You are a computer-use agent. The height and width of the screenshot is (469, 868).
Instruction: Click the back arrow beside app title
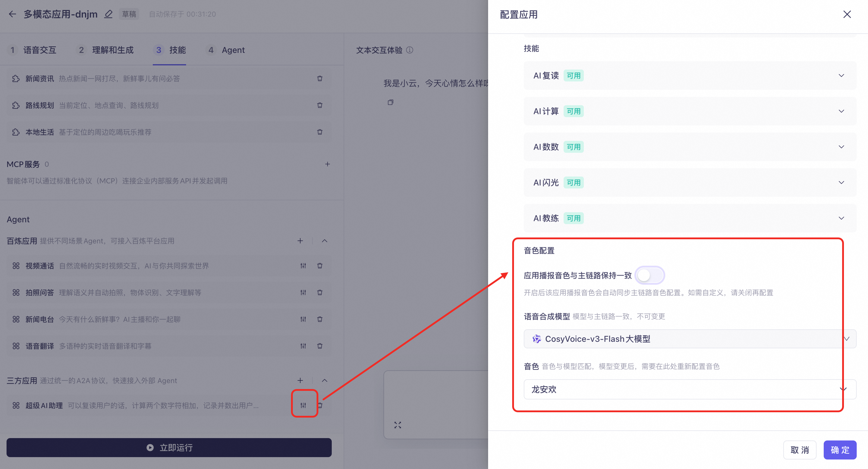(x=12, y=14)
